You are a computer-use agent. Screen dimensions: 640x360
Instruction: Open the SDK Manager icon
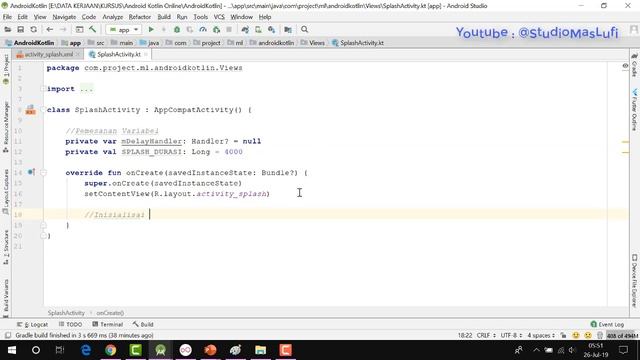271,29
